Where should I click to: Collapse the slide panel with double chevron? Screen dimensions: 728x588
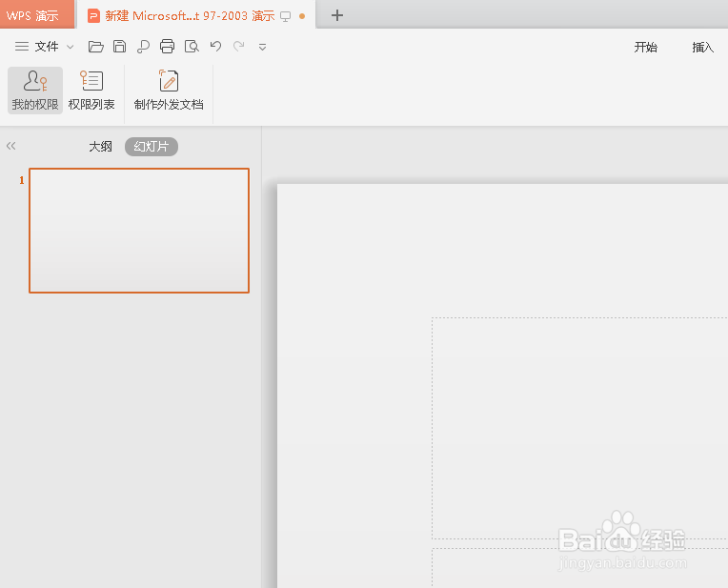(11, 146)
